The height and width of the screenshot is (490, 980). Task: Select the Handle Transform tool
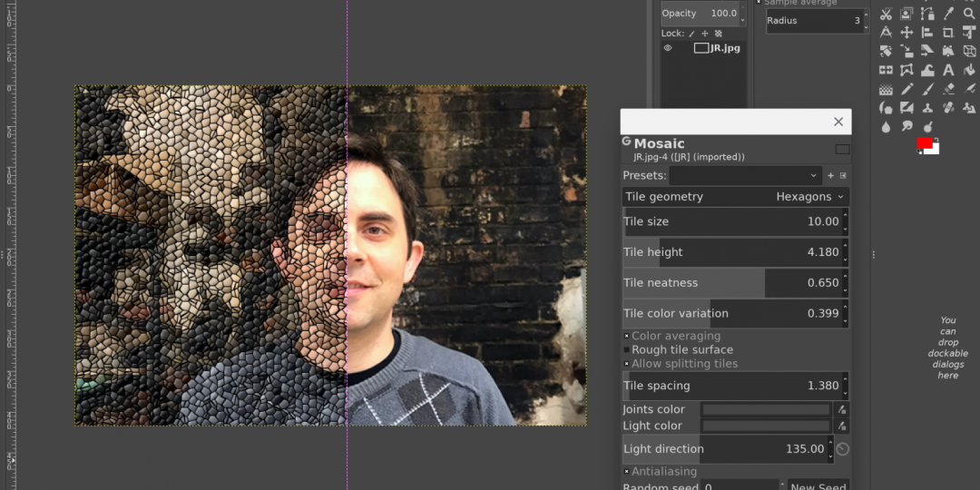click(x=949, y=51)
